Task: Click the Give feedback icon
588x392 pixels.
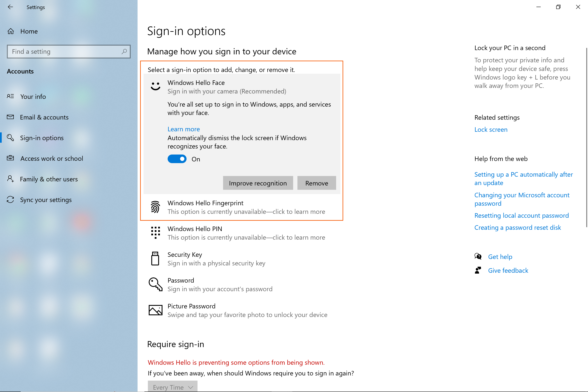Action: coord(478,270)
